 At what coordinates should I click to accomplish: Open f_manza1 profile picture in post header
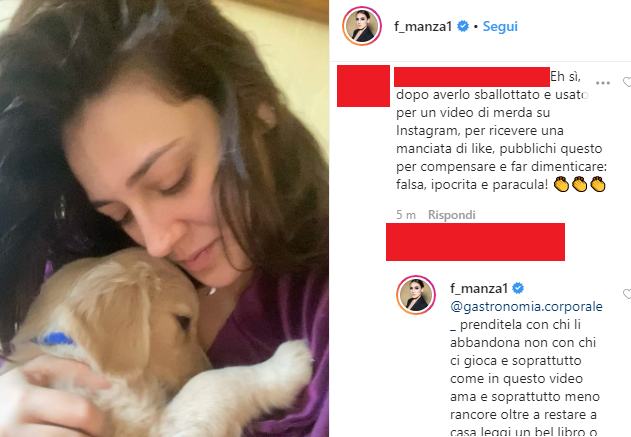tap(362, 26)
